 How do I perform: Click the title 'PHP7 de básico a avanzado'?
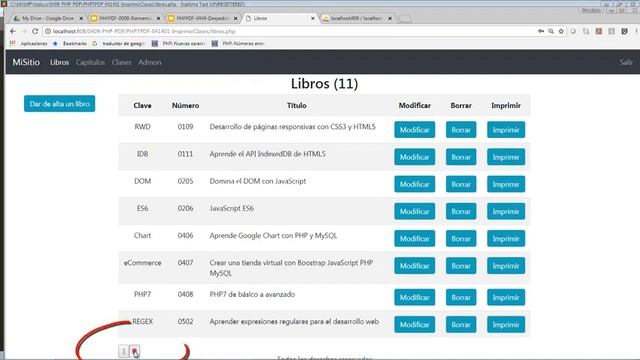[x=252, y=295]
